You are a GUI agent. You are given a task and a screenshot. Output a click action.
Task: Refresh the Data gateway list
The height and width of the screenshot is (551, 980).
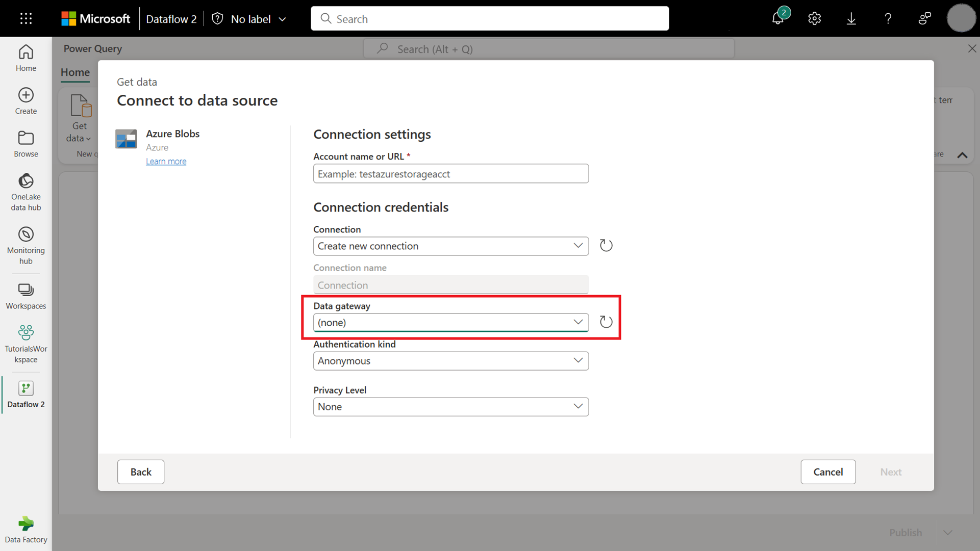pos(606,322)
